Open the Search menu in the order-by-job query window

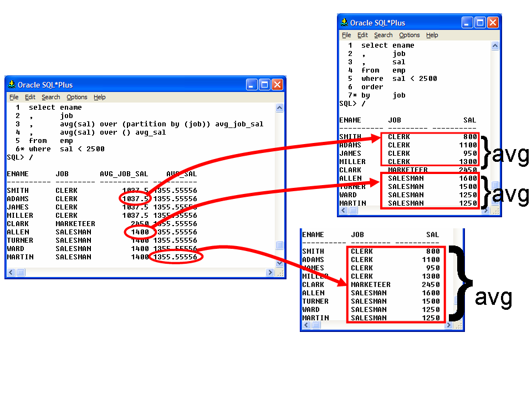tap(383, 35)
